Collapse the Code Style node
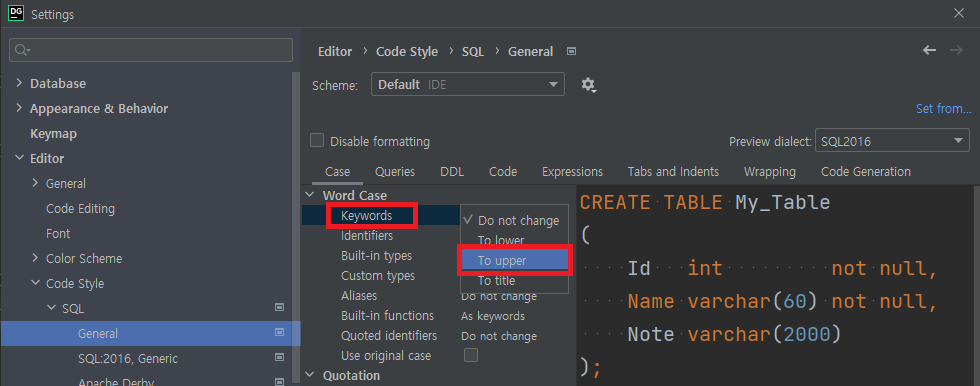Screen dimensions: 980x386 point(35,283)
